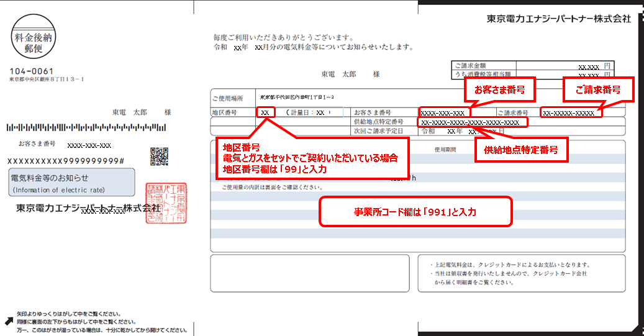The image size is (644, 336).
Task: Click the line 令和 XX年 XX月分の電気料金等
Action: coord(314,47)
